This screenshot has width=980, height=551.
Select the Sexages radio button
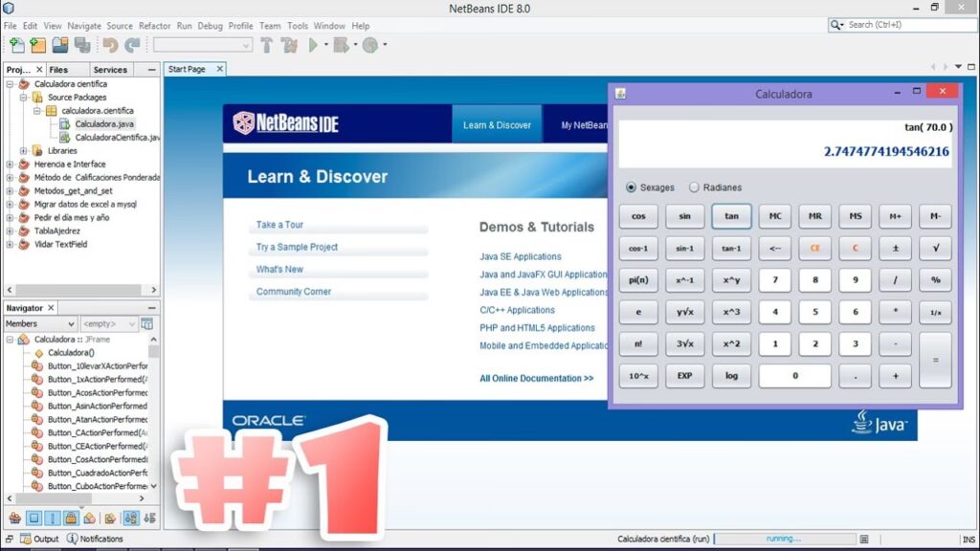pos(631,187)
